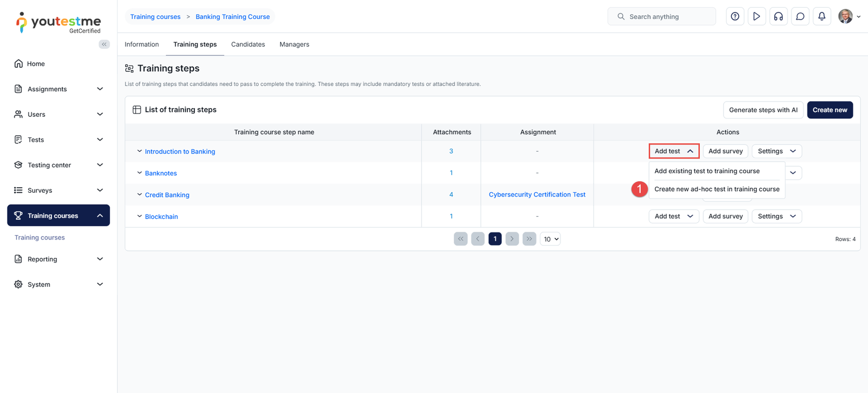Open the Cybersecurity Certification Test link

[537, 194]
